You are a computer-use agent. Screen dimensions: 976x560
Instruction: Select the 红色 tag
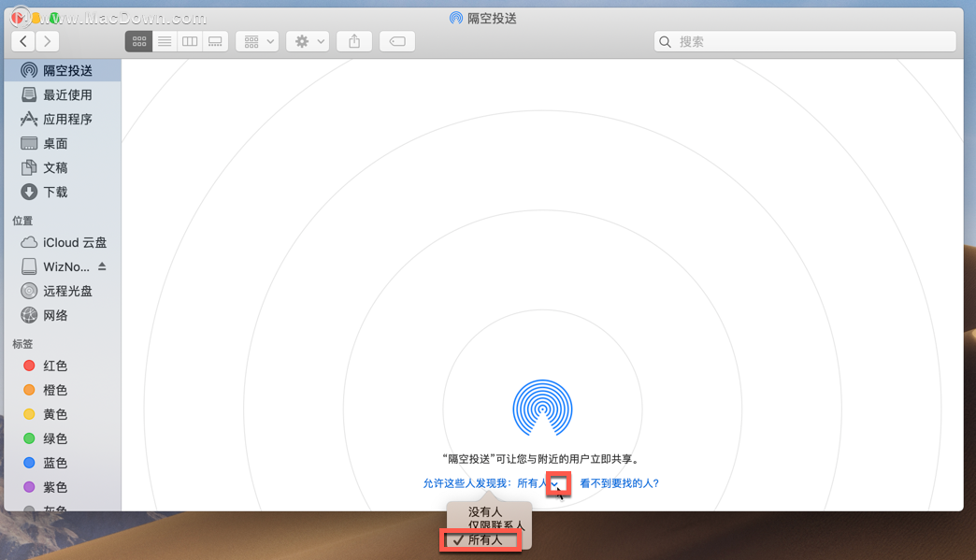[63, 366]
